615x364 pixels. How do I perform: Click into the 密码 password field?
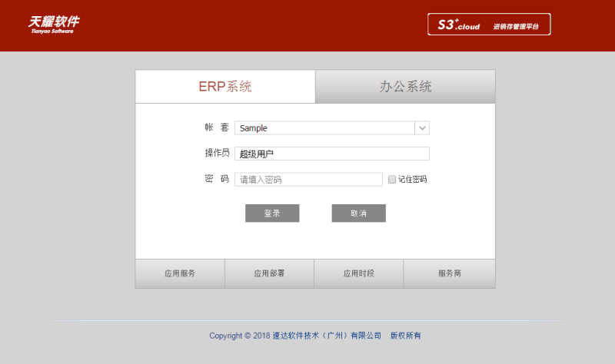click(x=308, y=180)
